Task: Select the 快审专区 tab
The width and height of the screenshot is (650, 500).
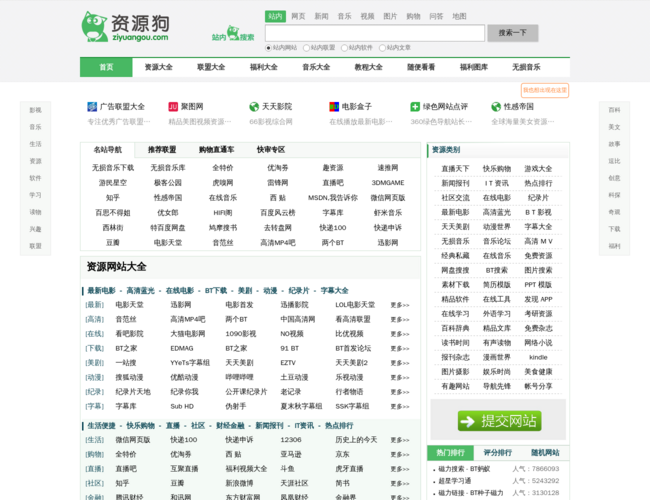Action: [x=271, y=150]
